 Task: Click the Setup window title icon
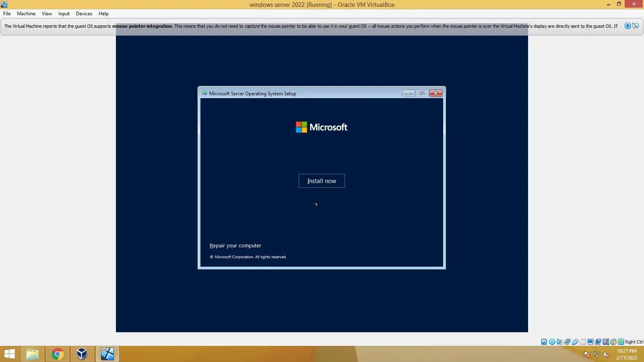click(204, 93)
